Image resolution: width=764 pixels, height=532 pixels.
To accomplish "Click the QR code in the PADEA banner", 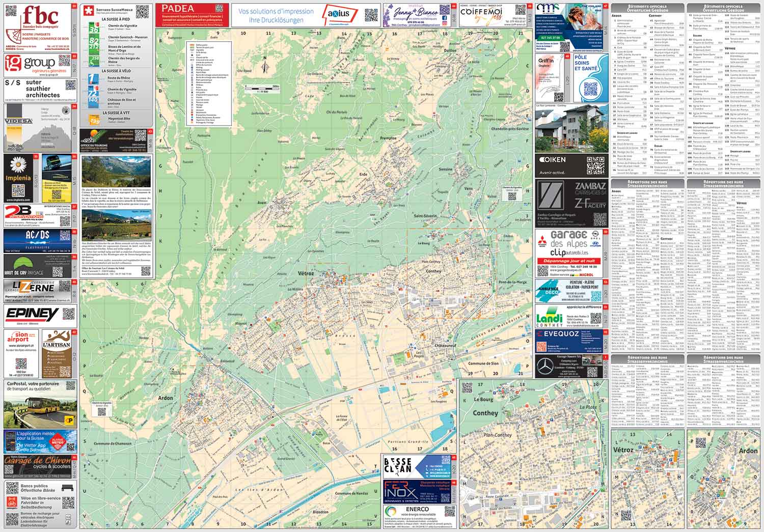I will pyautogui.click(x=219, y=8).
